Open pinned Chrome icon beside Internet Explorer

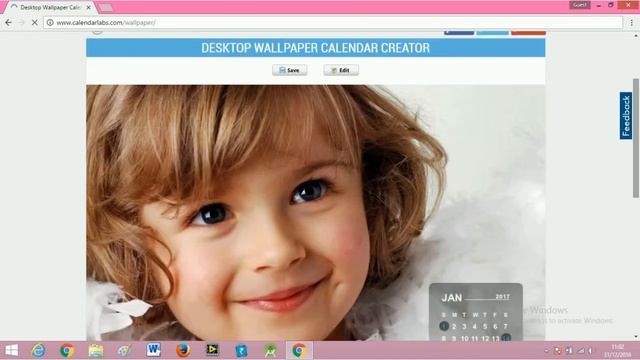point(67,350)
